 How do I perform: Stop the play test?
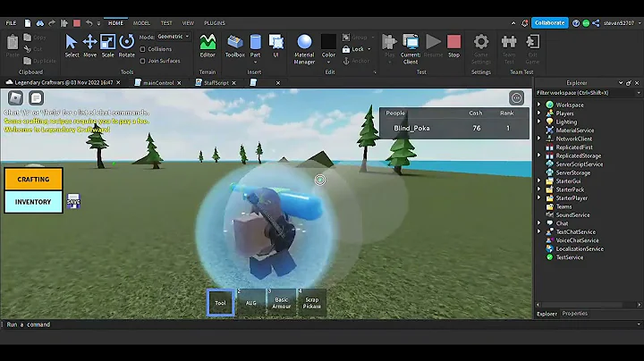click(453, 46)
